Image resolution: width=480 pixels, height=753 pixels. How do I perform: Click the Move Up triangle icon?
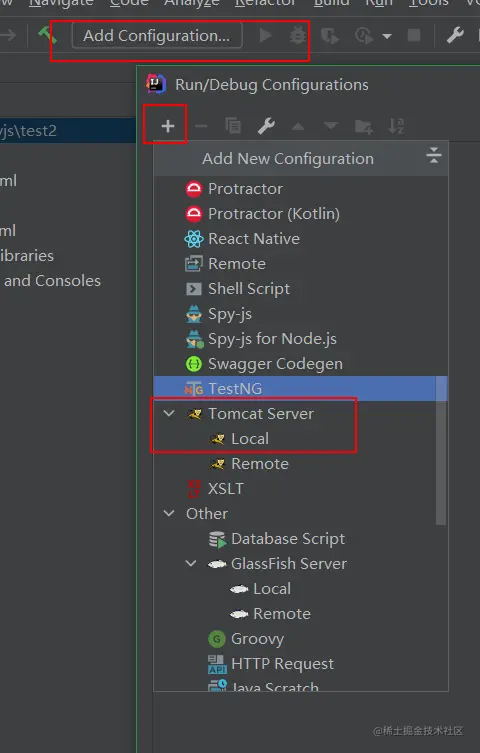pyautogui.click(x=298, y=126)
